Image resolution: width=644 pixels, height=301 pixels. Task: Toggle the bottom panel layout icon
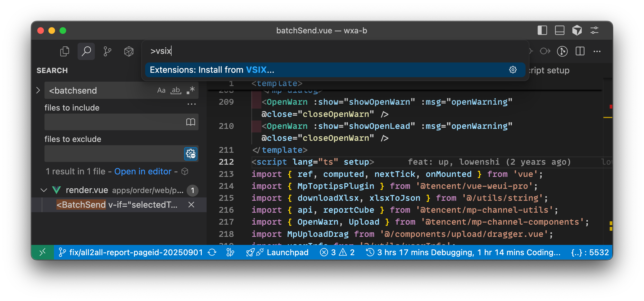point(559,30)
